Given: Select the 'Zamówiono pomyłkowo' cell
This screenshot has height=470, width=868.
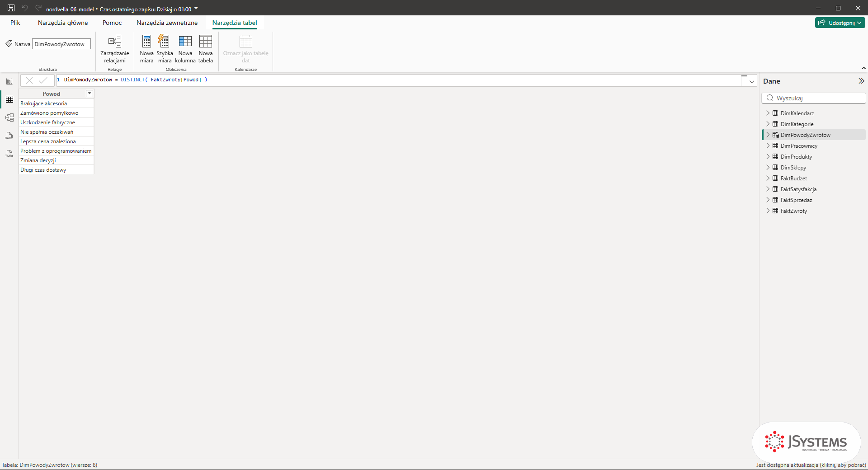Looking at the screenshot, I should tap(56, 113).
